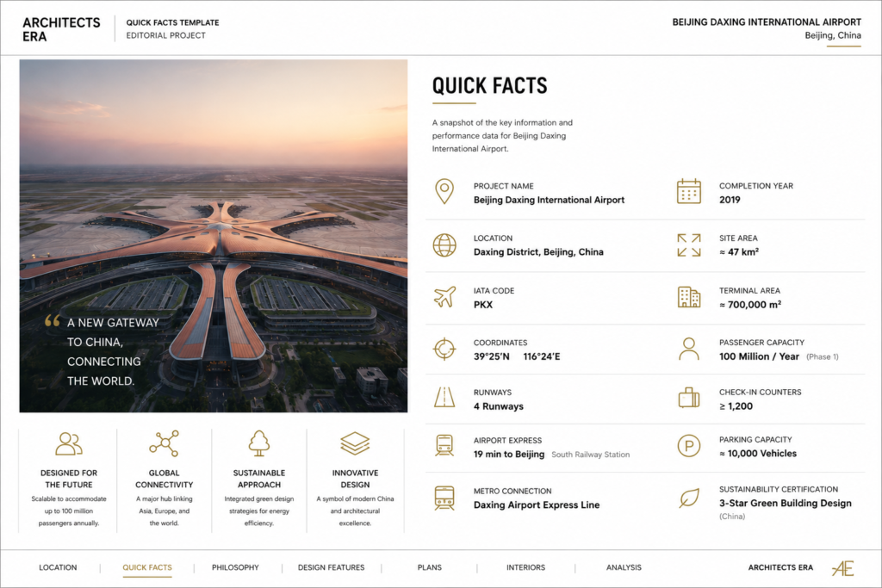Click the crosshair icon beside Coordinates
Viewport: 882px width, 588px height.
click(x=444, y=349)
